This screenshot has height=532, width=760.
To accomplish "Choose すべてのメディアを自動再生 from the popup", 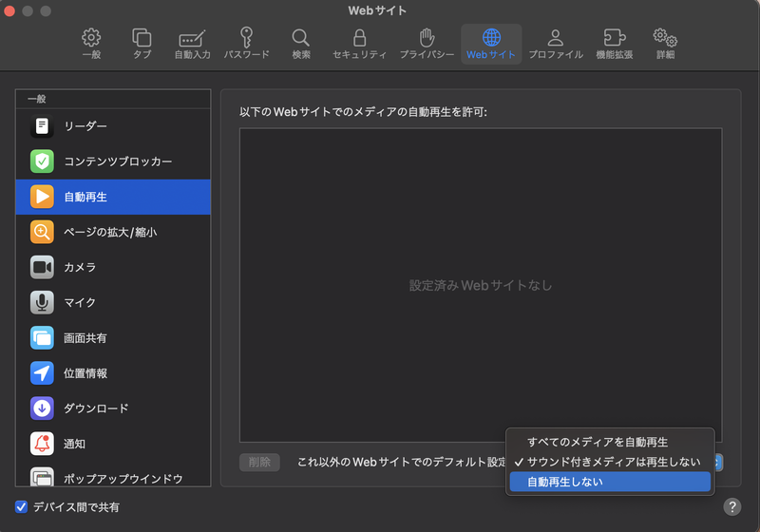I will (598, 442).
